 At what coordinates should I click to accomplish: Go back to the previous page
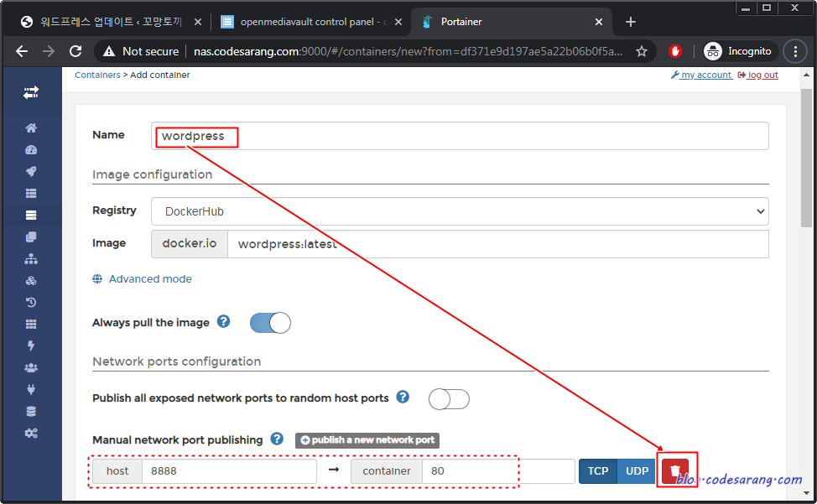[22, 51]
